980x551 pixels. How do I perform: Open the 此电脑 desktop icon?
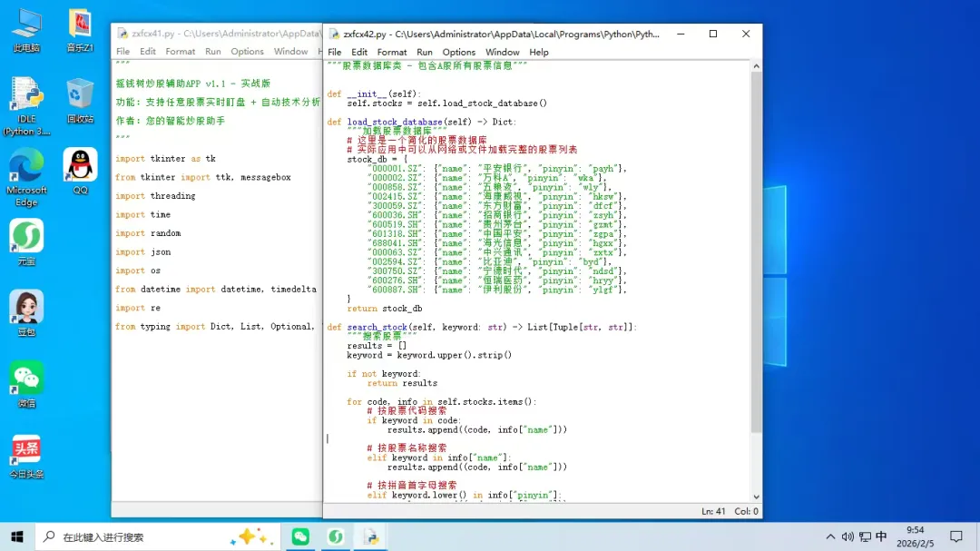coord(26,31)
